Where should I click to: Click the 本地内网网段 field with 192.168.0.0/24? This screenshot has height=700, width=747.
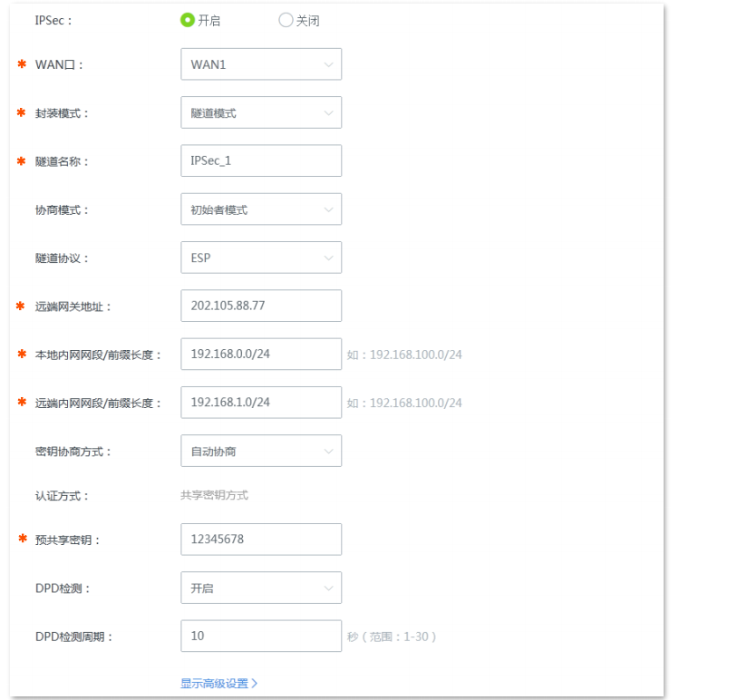(261, 354)
